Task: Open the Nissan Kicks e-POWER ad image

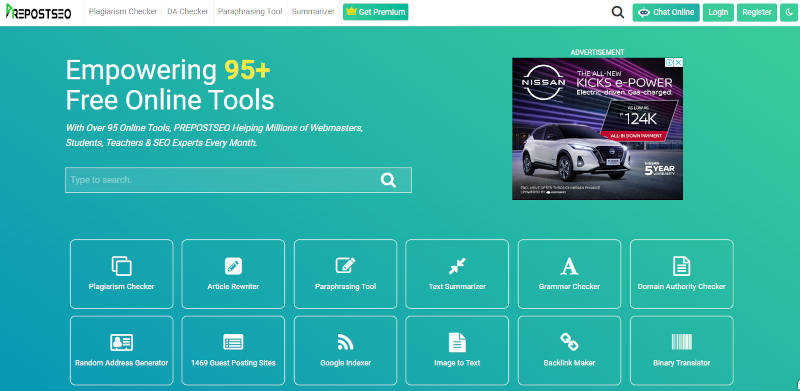Action: pyautogui.click(x=597, y=129)
